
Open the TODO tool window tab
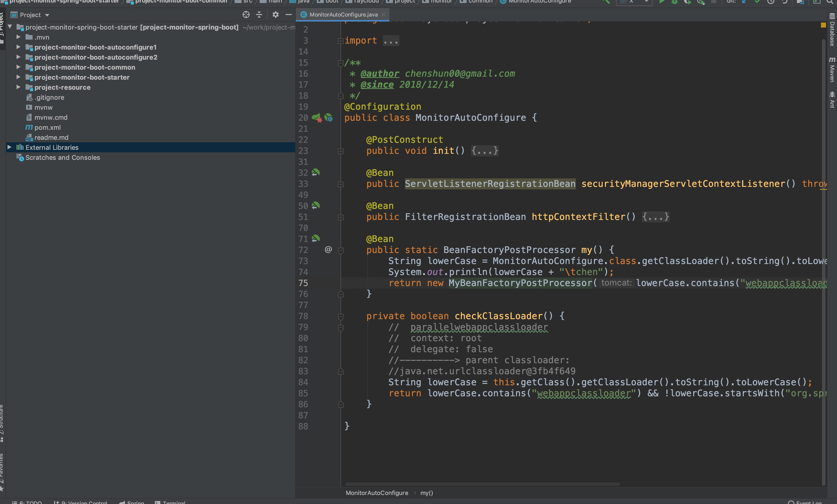[x=27, y=502]
